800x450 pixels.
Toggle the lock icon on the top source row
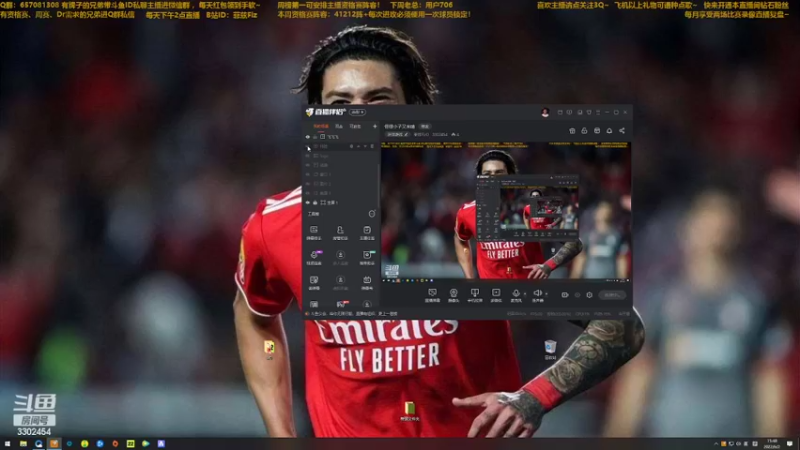[315, 137]
